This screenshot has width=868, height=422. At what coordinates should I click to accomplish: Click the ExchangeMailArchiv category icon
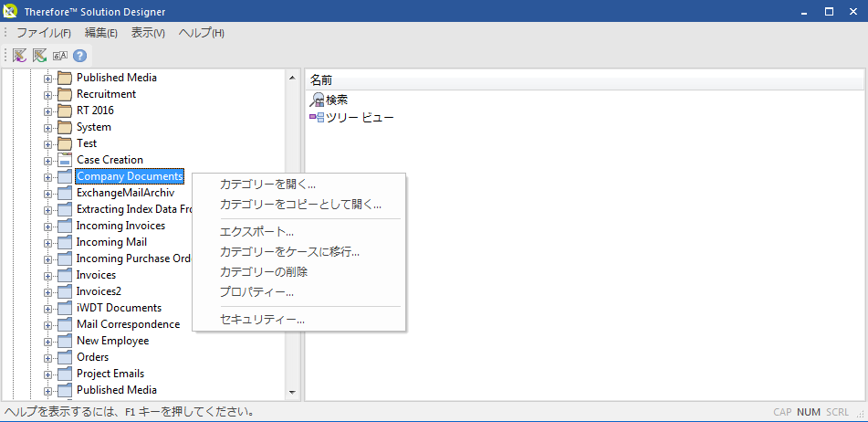click(65, 193)
